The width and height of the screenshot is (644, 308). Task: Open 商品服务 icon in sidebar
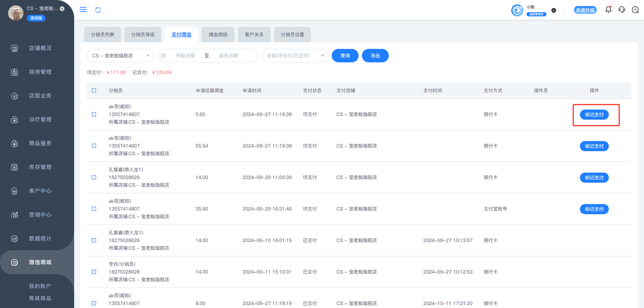[15, 143]
